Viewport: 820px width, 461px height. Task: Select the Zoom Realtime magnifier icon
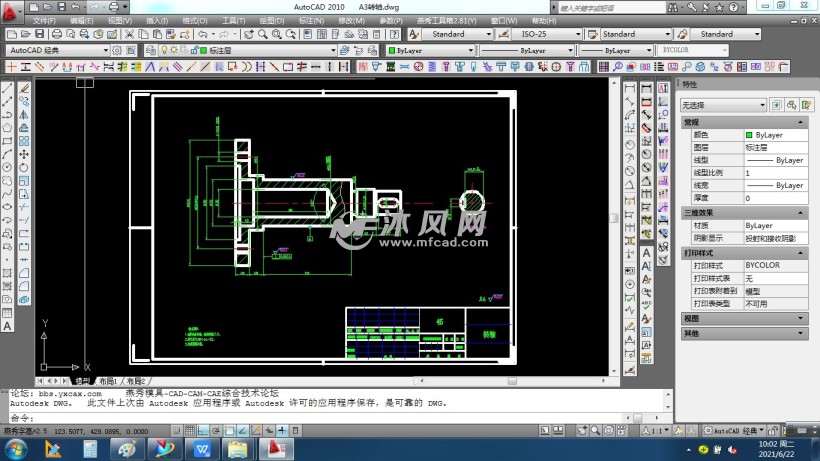(x=263, y=34)
